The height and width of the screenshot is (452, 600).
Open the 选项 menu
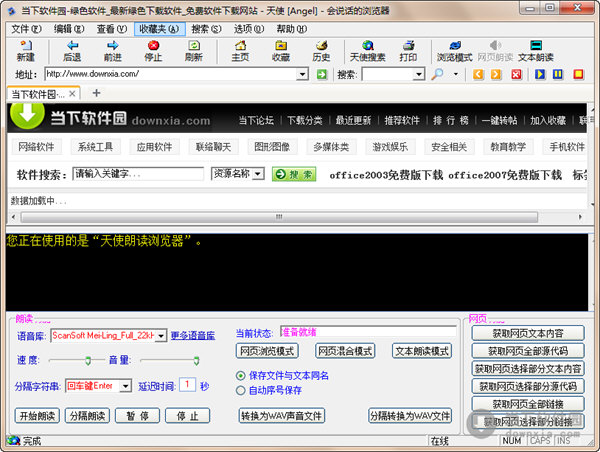tap(249, 29)
